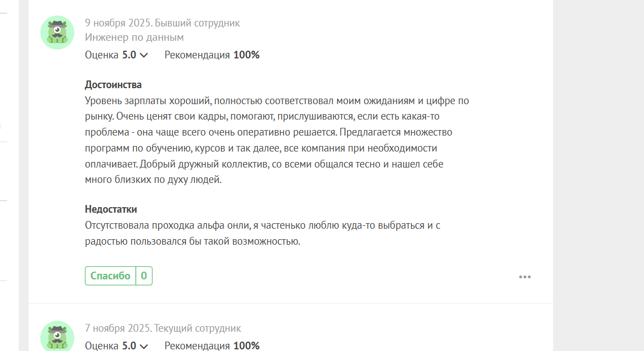
Task: Click Рекомендация 100% in the 7 ноября review
Action: click(212, 345)
